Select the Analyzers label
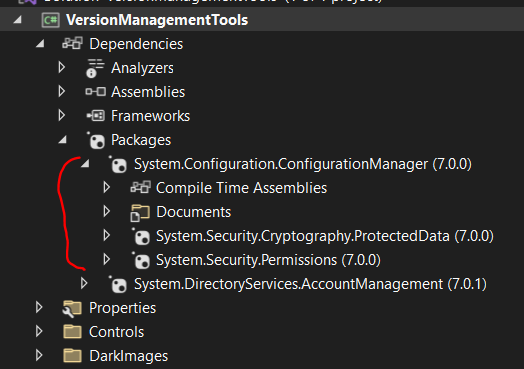This screenshot has height=369, width=524. point(142,68)
